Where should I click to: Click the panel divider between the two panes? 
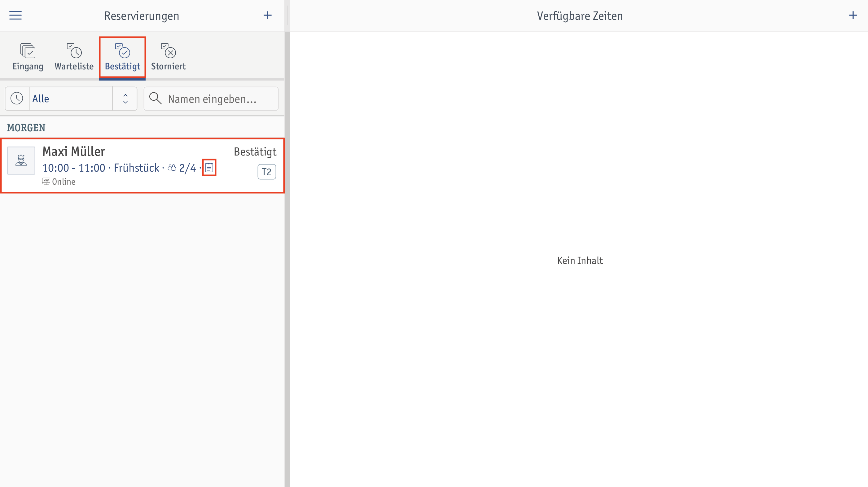click(x=287, y=243)
